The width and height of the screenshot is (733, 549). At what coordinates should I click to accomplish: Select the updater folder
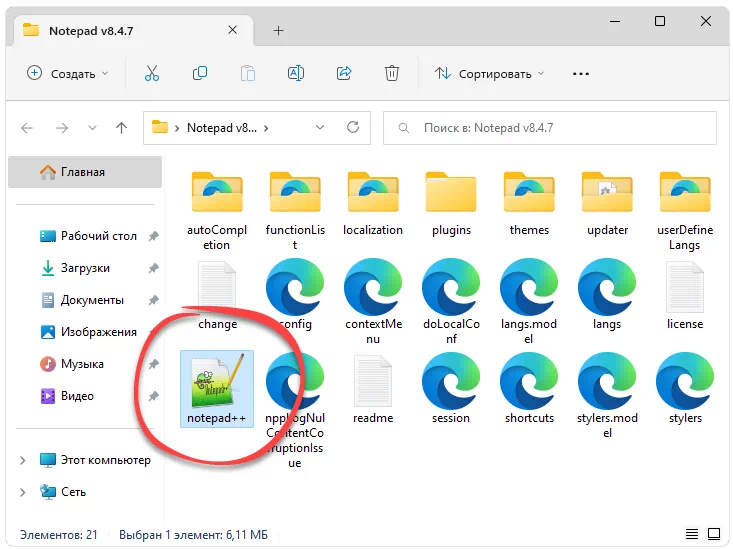tap(607, 204)
